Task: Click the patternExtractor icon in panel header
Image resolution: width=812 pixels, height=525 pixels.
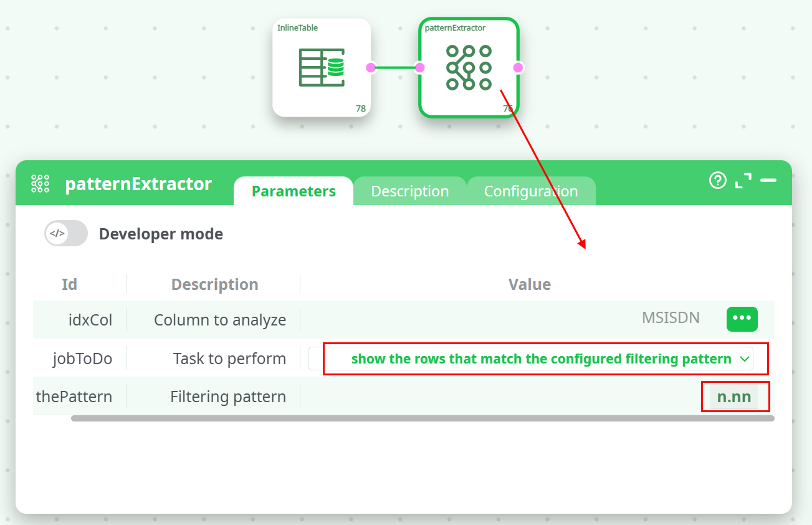Action: pyautogui.click(x=40, y=184)
